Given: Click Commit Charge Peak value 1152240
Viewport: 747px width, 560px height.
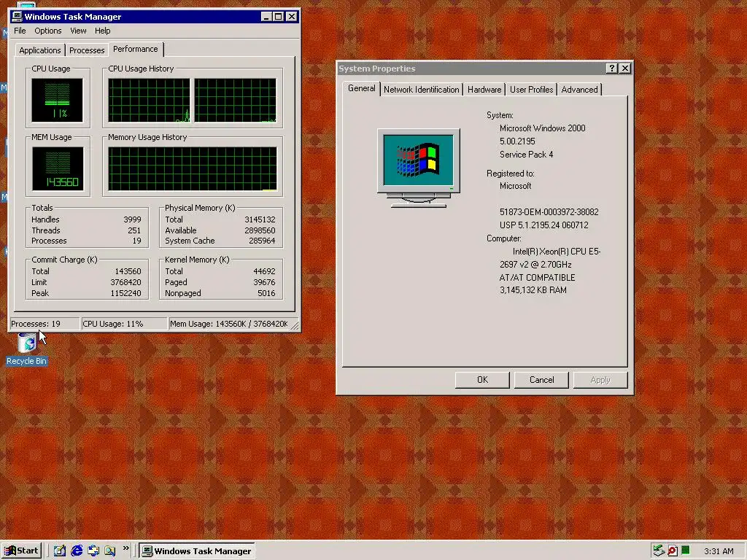Looking at the screenshot, I should click(125, 293).
